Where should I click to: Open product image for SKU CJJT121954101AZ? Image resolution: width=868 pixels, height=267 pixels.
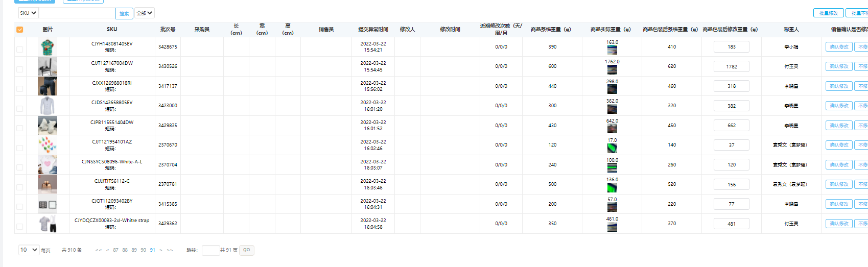tap(48, 145)
